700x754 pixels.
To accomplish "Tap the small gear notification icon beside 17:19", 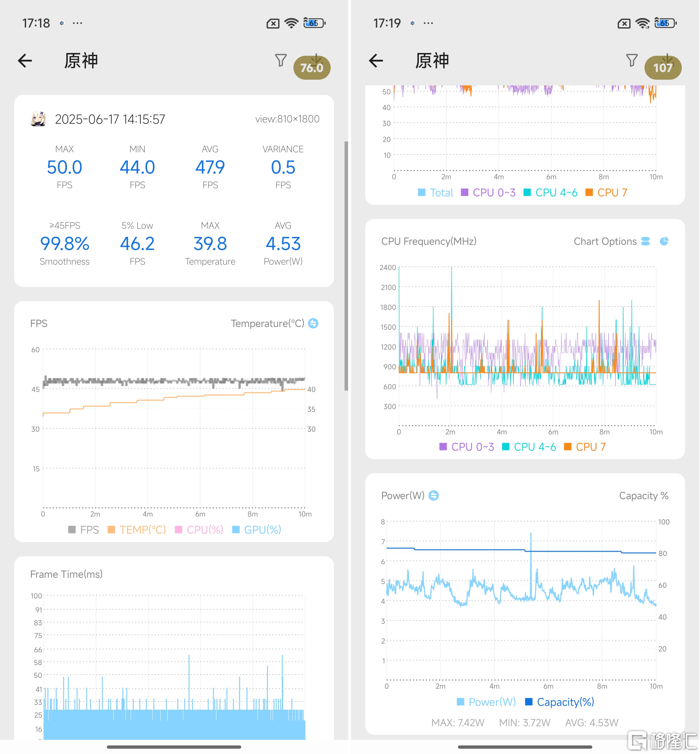I will pyautogui.click(x=413, y=23).
